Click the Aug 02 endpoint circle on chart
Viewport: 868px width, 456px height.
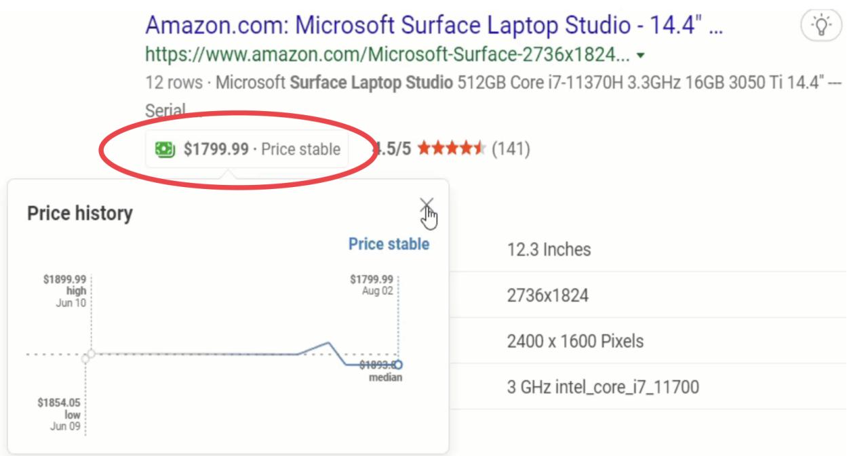pos(398,365)
